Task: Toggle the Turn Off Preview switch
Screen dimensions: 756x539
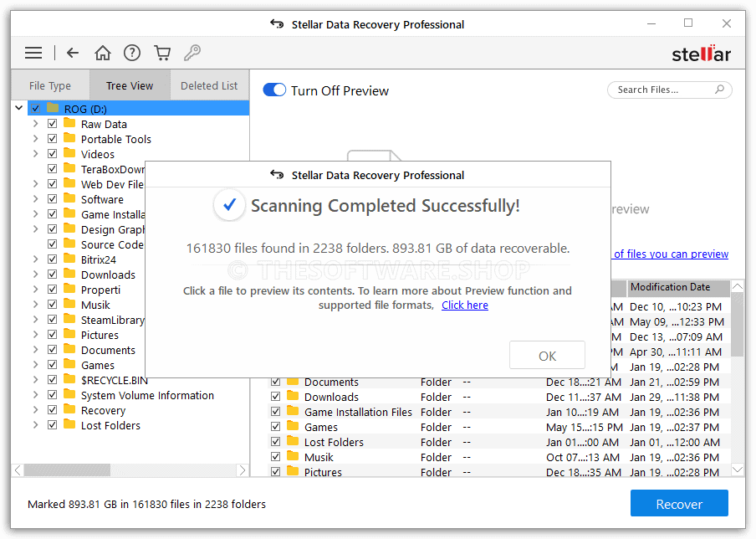Action: pos(274,90)
